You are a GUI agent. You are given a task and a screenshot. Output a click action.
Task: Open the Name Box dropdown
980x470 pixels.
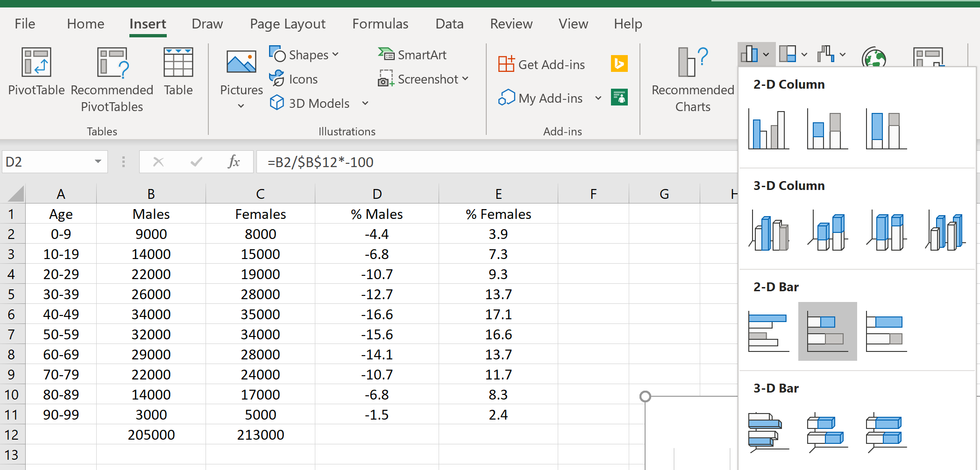point(97,161)
